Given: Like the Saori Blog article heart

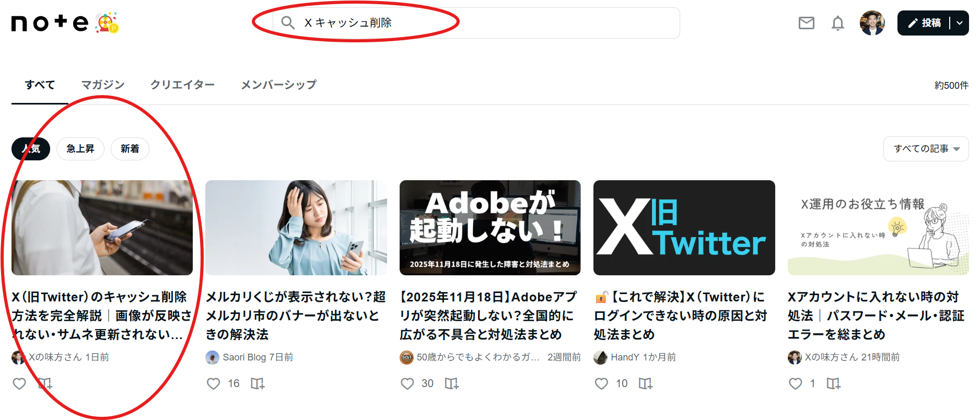Looking at the screenshot, I should click(x=213, y=383).
